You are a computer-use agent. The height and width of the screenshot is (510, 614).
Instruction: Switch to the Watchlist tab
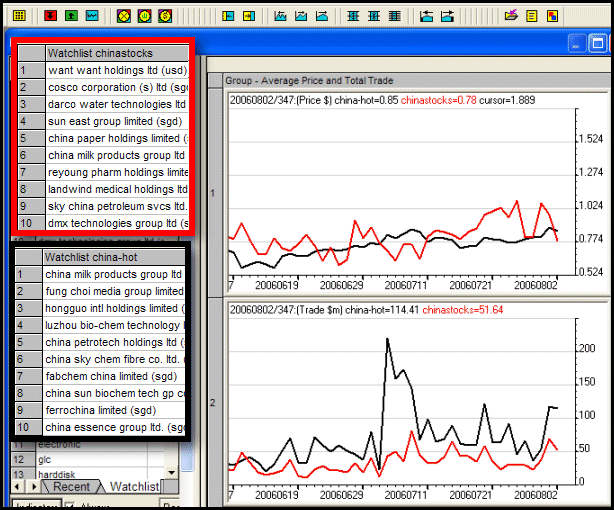(134, 486)
